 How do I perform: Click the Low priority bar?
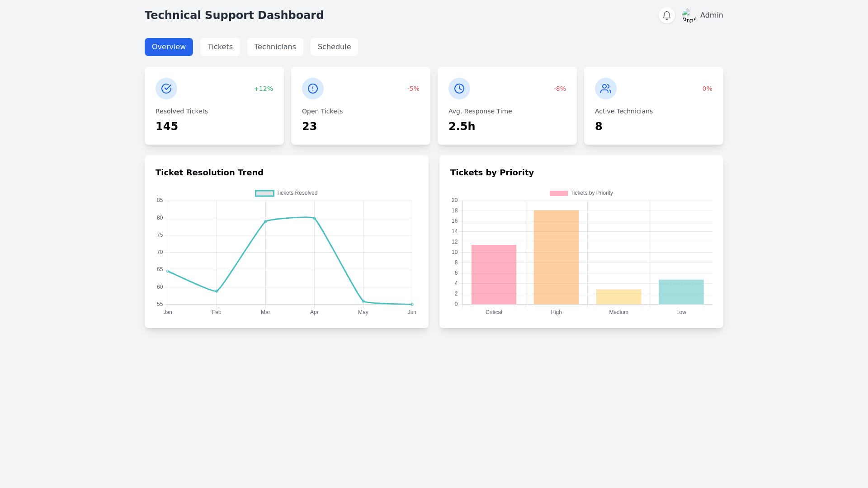coord(681,292)
